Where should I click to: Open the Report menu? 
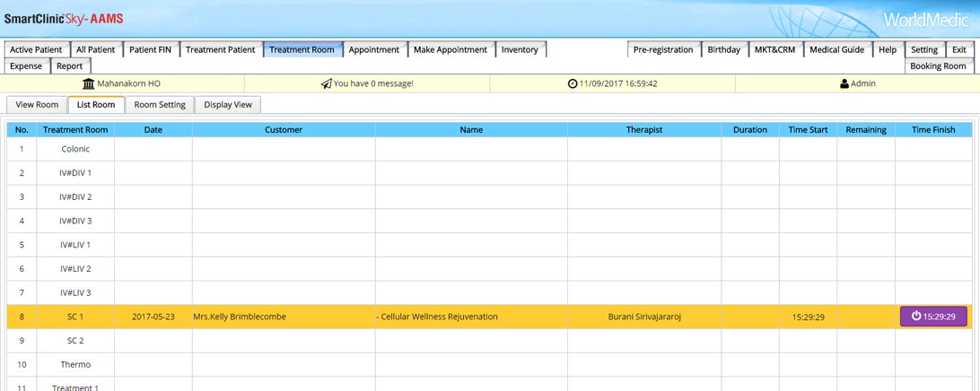[69, 66]
